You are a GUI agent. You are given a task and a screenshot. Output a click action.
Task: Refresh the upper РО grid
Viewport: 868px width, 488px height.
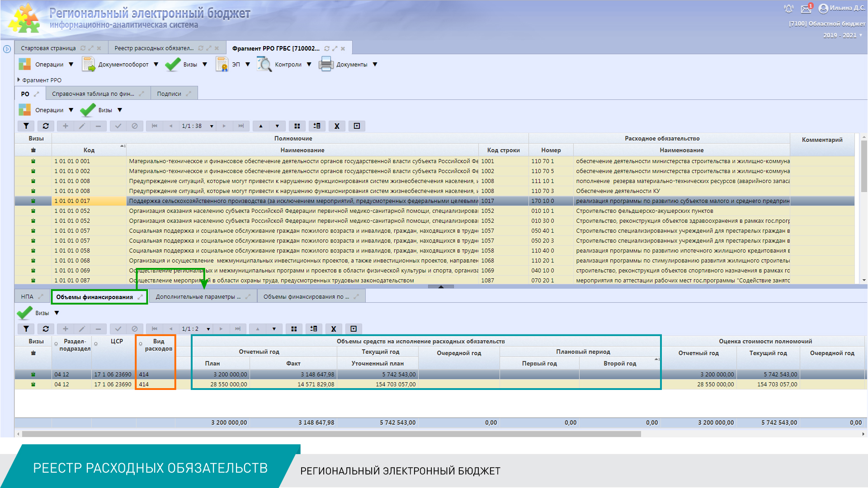pyautogui.click(x=46, y=126)
